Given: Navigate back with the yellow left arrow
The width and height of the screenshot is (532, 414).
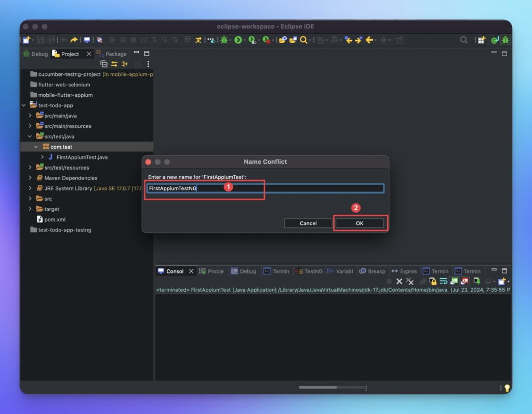Looking at the screenshot, I should coord(369,40).
